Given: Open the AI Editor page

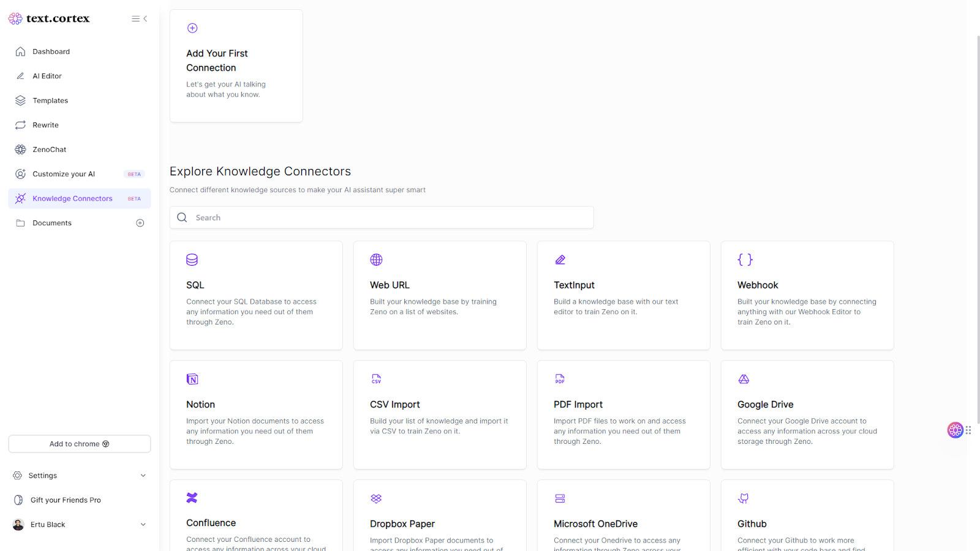Looking at the screenshot, I should tap(47, 76).
